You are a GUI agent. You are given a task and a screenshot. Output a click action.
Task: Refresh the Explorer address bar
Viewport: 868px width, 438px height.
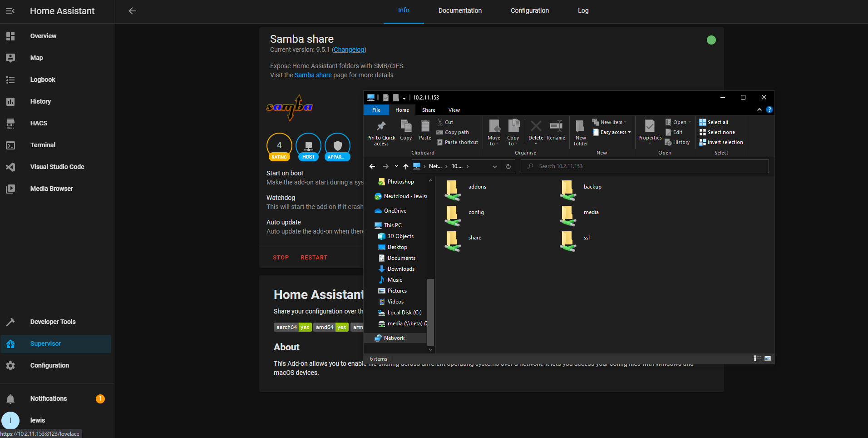[508, 166]
